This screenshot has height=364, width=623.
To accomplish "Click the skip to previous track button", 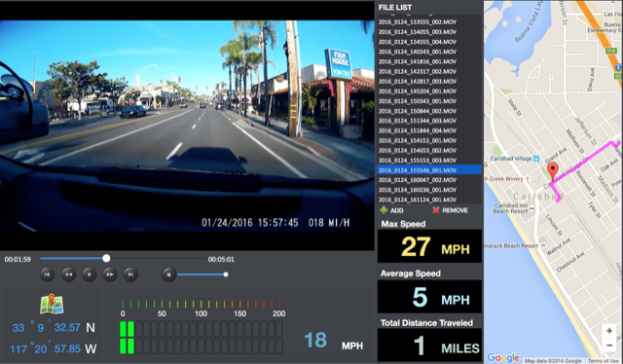I will pos(48,274).
